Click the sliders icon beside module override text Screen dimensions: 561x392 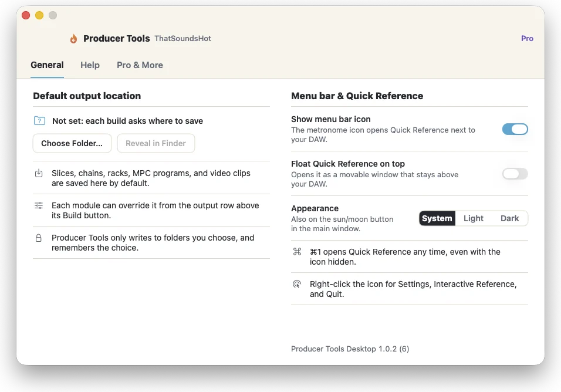(x=39, y=205)
